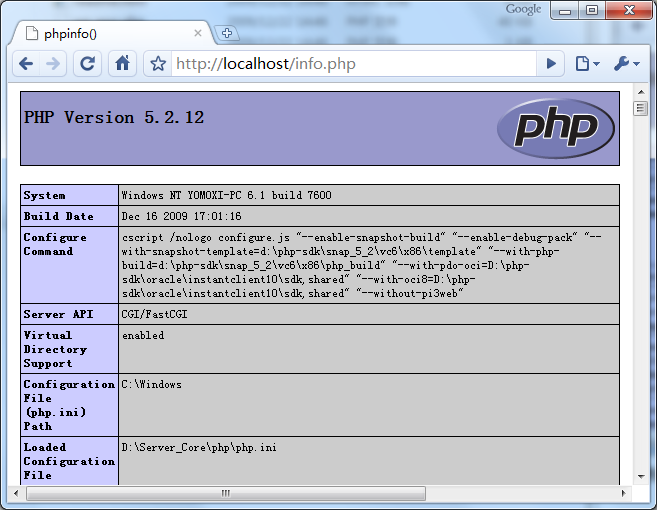The image size is (657, 510).
Task: Click the horizontal scrollbar left arrow
Action: click(16, 493)
